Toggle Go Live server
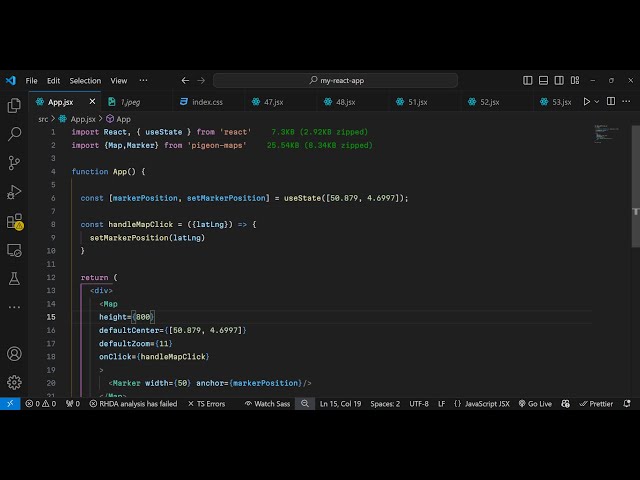 (x=535, y=404)
